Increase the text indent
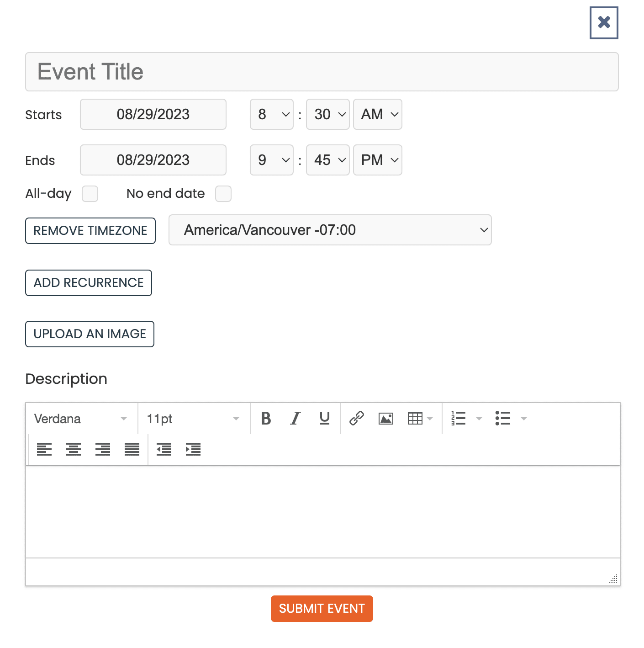The height and width of the screenshot is (648, 644). pyautogui.click(x=193, y=449)
